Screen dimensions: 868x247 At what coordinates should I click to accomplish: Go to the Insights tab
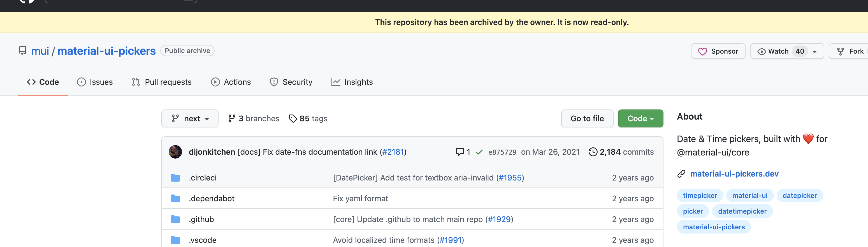(x=352, y=82)
